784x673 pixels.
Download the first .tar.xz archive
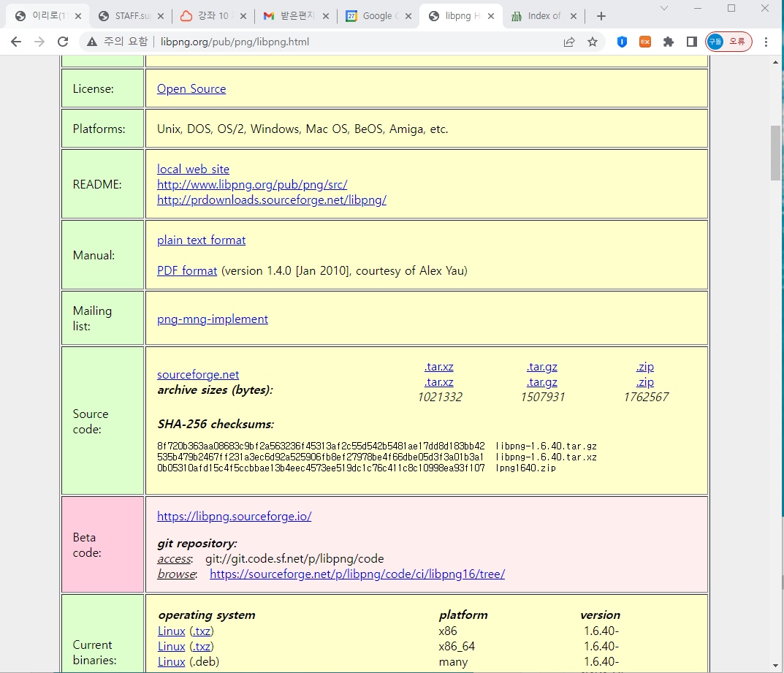(439, 367)
